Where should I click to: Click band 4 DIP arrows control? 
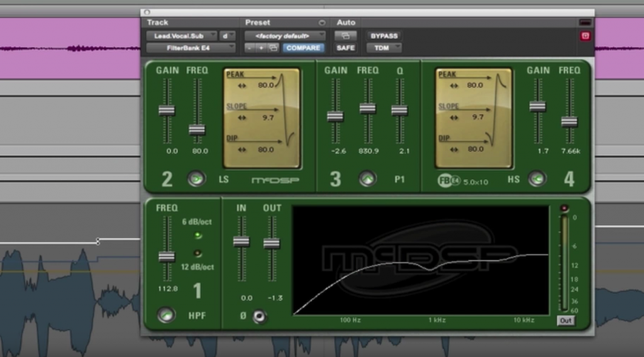(x=453, y=150)
